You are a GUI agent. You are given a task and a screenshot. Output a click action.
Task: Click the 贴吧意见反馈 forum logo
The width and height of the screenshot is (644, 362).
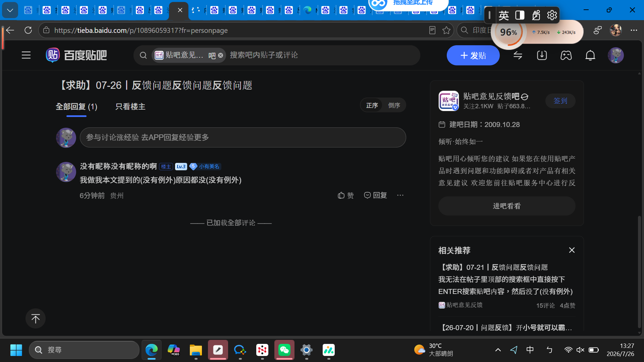pyautogui.click(x=449, y=101)
